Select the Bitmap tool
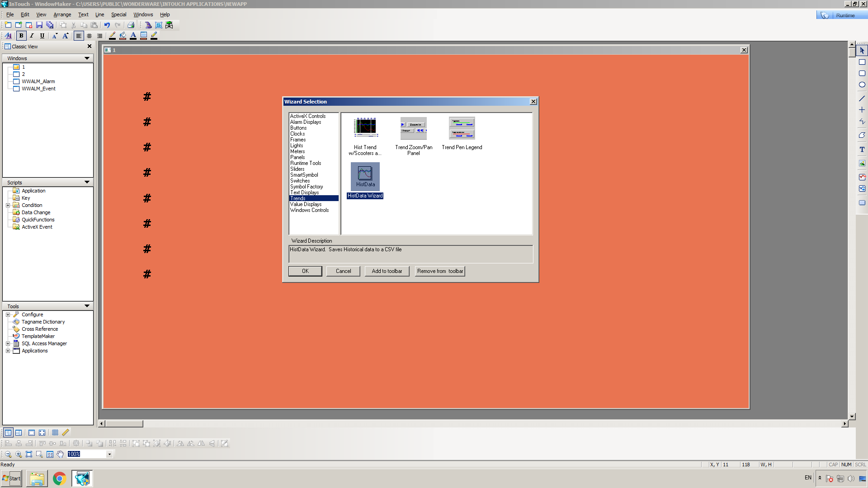 [x=862, y=163]
